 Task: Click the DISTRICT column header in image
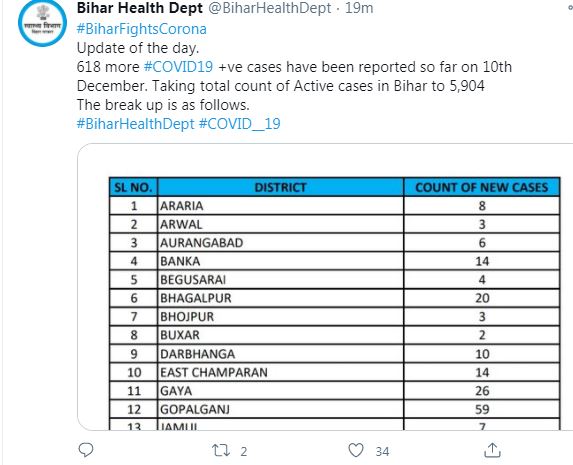coord(280,187)
